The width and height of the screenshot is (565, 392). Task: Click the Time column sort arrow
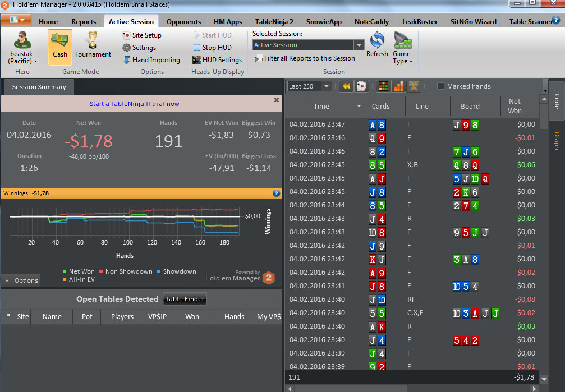(359, 107)
